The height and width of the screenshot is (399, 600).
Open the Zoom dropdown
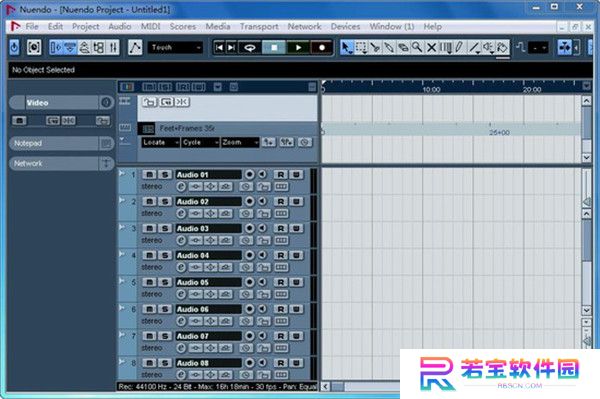pos(240,142)
